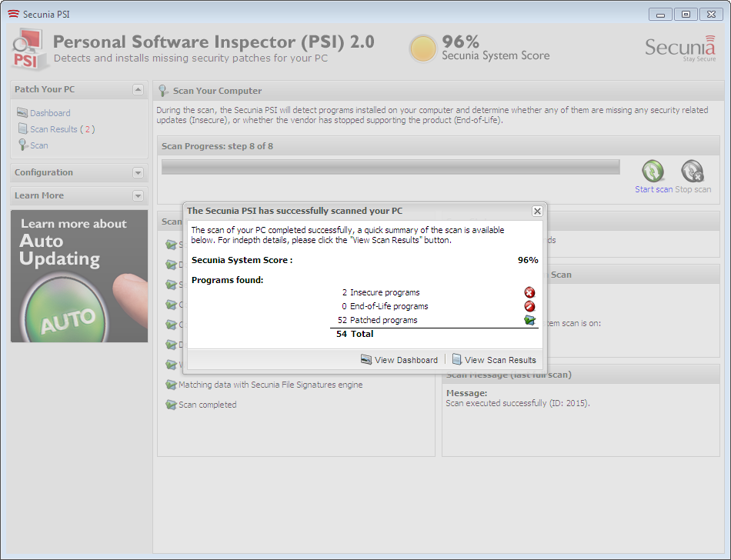The height and width of the screenshot is (560, 731).
Task: Click the End-of-Life programs icon
Action: click(529, 306)
